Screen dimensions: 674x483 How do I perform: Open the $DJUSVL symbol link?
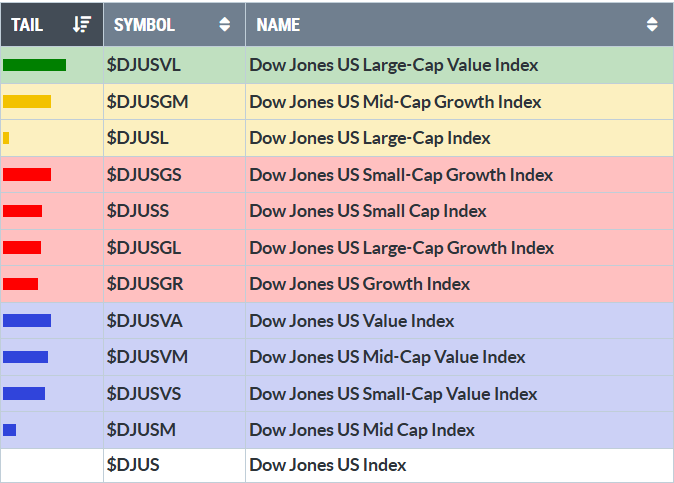point(144,65)
